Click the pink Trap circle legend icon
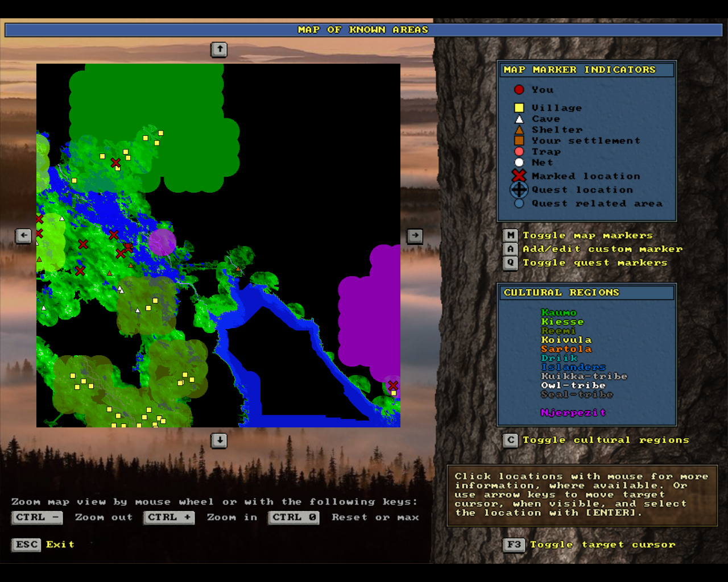Screen dimensions: 728x582 tap(519, 151)
